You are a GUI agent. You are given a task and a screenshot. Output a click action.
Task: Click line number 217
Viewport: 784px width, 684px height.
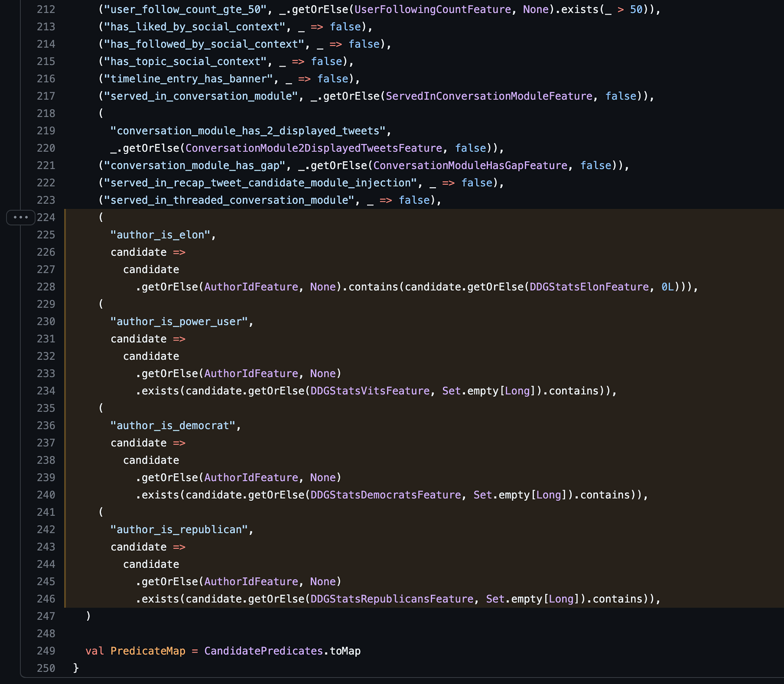point(46,96)
